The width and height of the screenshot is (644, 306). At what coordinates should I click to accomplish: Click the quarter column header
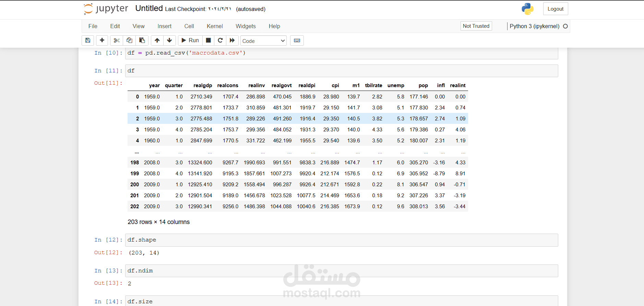(174, 85)
